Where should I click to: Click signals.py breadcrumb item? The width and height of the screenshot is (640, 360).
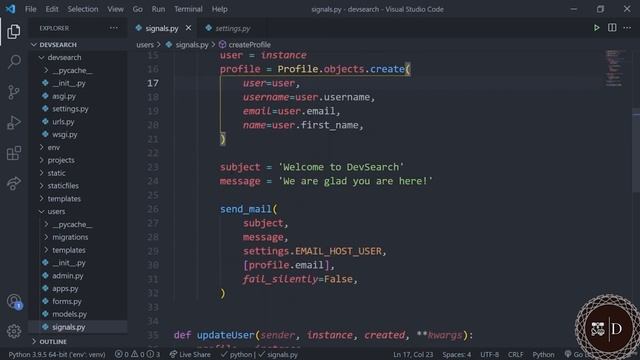click(x=187, y=44)
